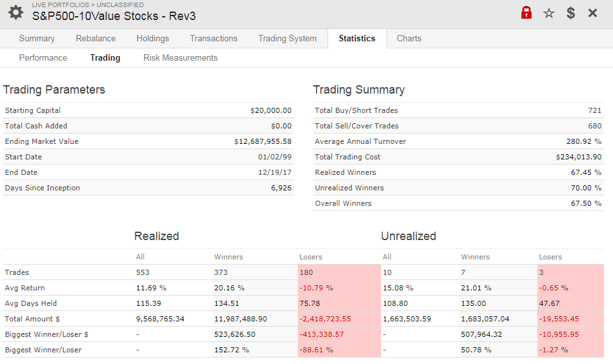Click the Biggest Winner/Loser $ row label
This screenshot has height=364, width=613.
point(47,335)
